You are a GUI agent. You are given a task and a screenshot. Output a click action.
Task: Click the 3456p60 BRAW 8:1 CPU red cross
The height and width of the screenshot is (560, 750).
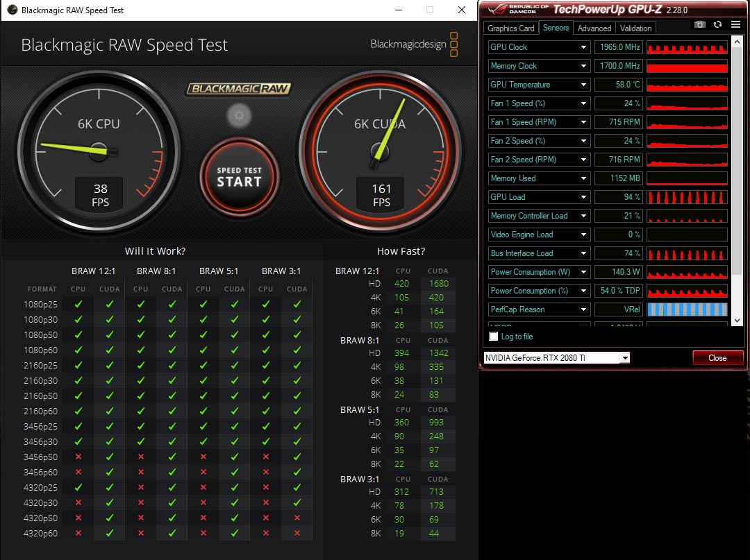(140, 472)
